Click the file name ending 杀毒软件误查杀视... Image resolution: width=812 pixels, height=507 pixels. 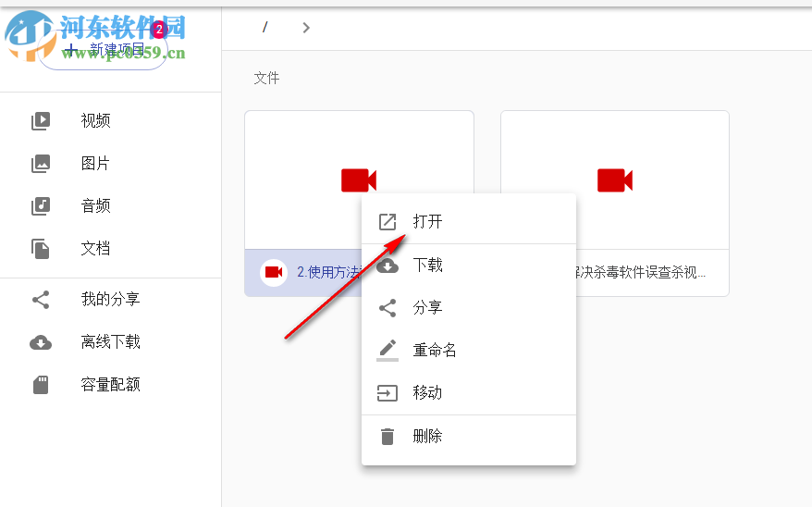640,272
